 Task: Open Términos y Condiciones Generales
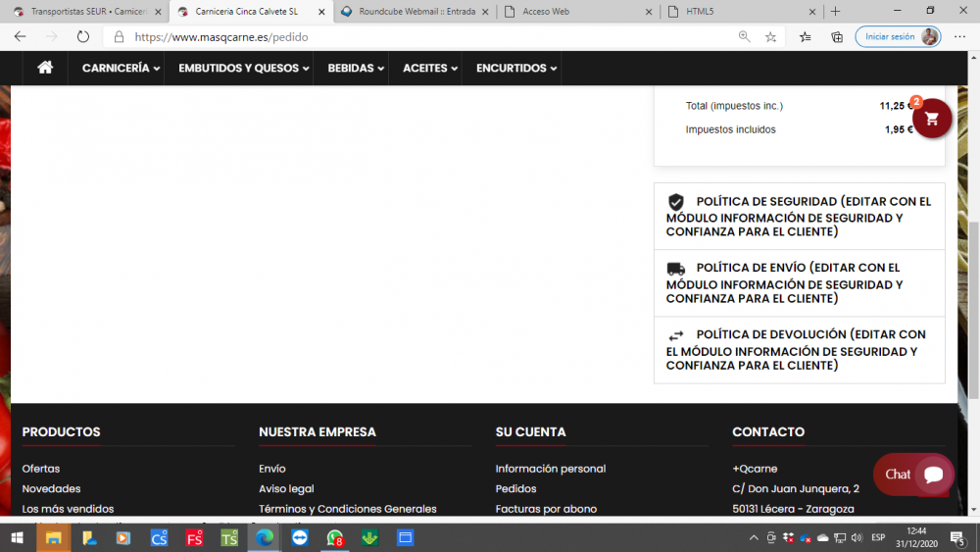click(348, 509)
